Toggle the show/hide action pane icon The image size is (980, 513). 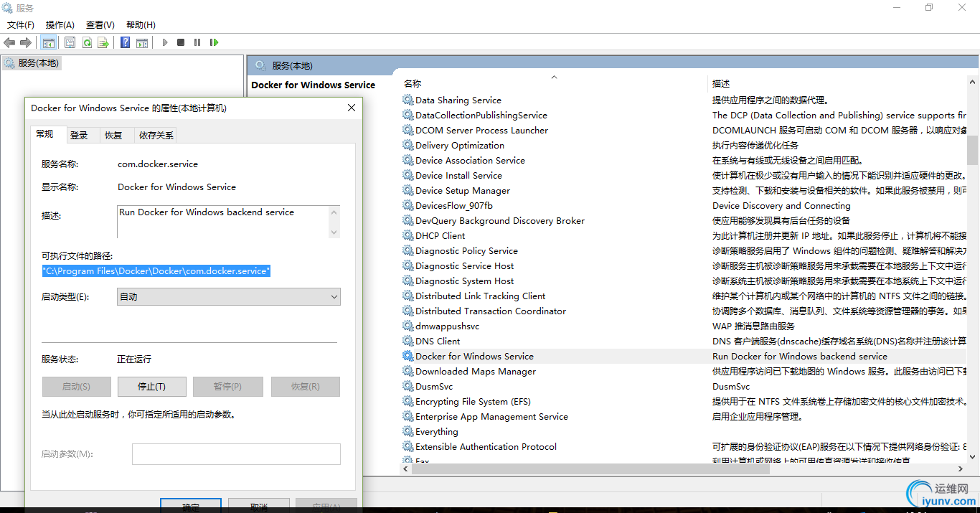[x=142, y=42]
